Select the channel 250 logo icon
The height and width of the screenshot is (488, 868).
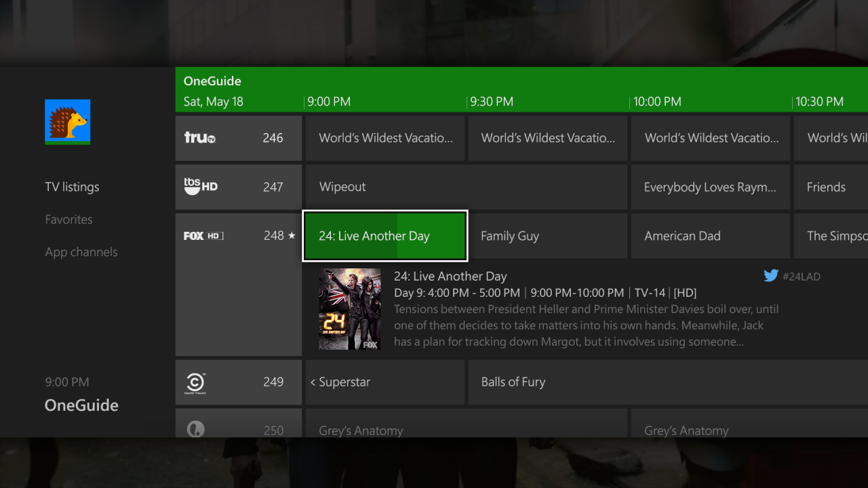click(x=195, y=430)
